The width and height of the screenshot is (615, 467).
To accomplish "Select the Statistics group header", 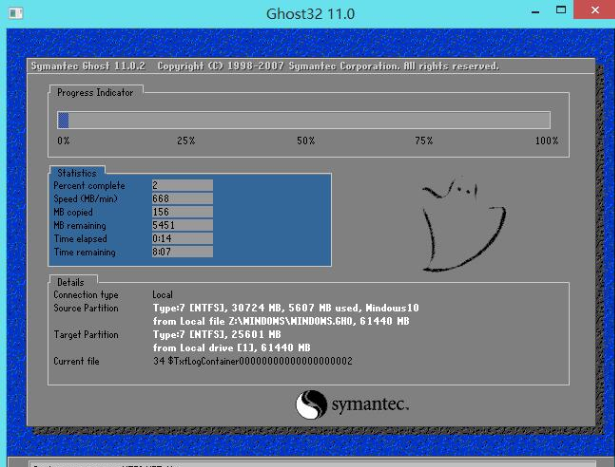I will pos(77,173).
